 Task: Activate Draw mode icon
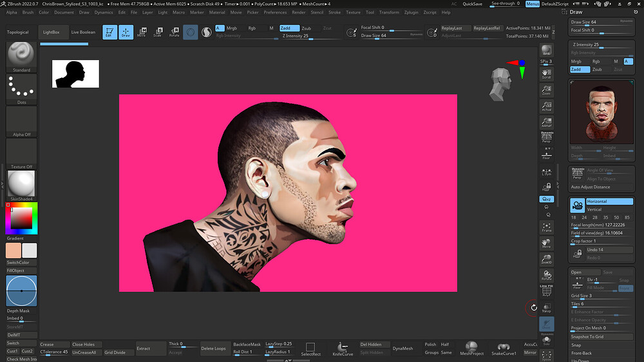[126, 32]
